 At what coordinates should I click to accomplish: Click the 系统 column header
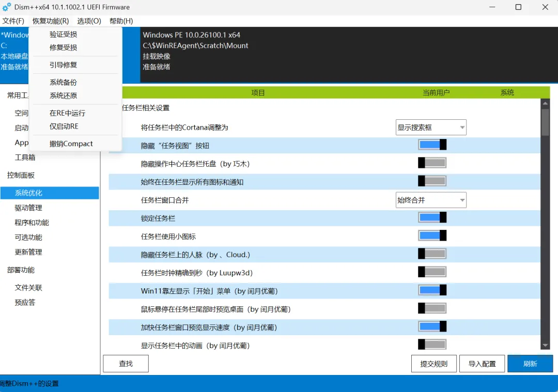tap(507, 92)
